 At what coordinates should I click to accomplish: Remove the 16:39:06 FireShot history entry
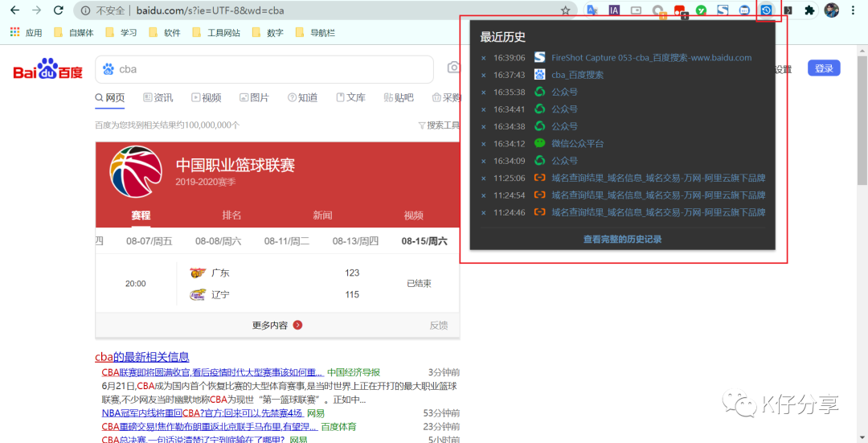click(483, 58)
